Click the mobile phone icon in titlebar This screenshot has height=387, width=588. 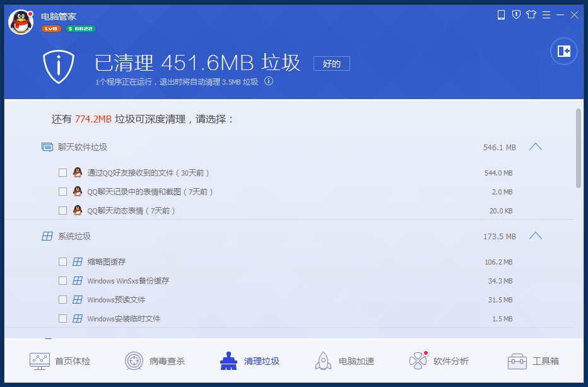click(x=501, y=15)
